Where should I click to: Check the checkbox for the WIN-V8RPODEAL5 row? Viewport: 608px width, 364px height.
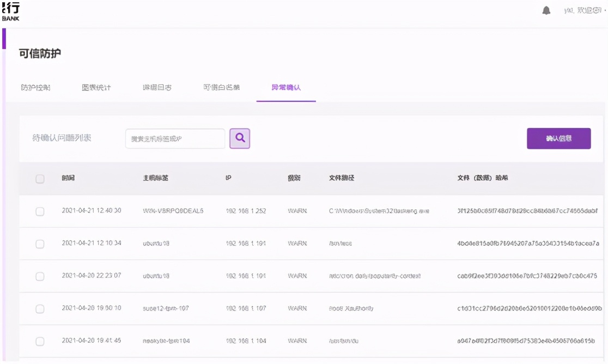pos(40,211)
